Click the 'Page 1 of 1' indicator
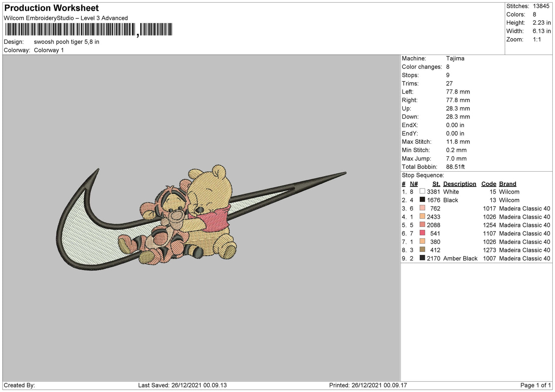The width and height of the screenshot is (555, 392). (x=535, y=385)
